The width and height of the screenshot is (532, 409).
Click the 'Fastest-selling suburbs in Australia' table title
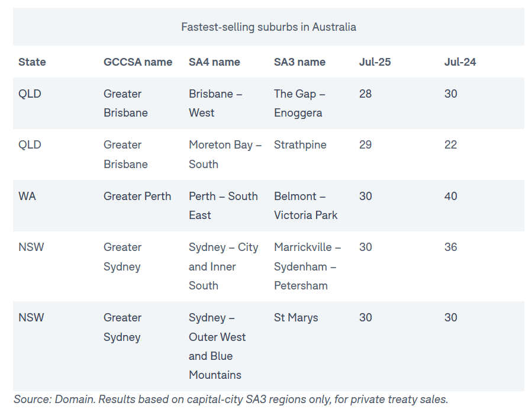[268, 27]
